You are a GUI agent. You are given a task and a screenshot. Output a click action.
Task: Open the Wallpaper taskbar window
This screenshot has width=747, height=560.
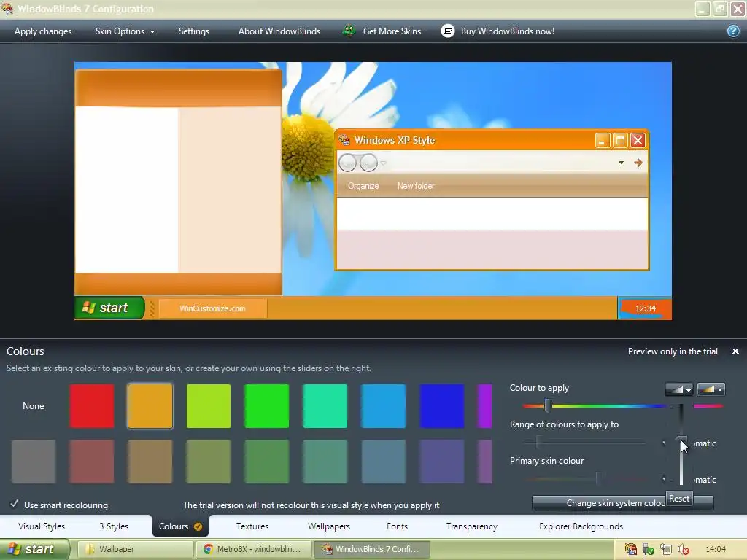(x=135, y=549)
